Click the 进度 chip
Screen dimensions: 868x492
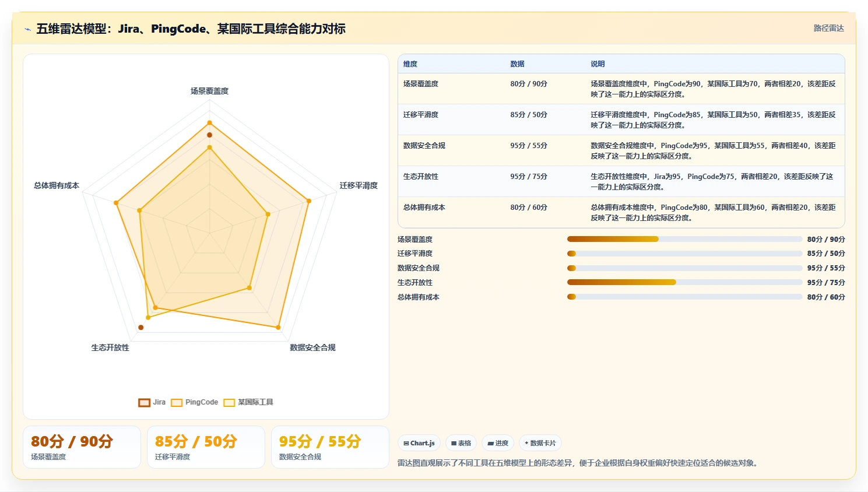498,443
